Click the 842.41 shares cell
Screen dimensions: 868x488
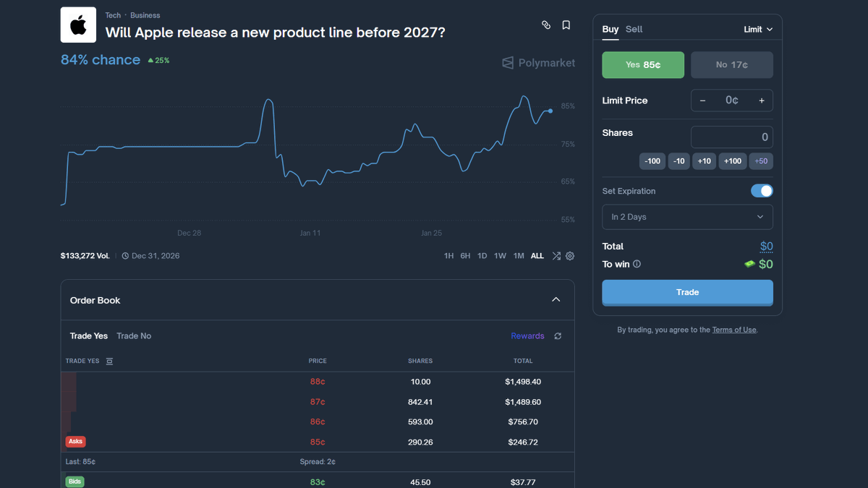[420, 402]
